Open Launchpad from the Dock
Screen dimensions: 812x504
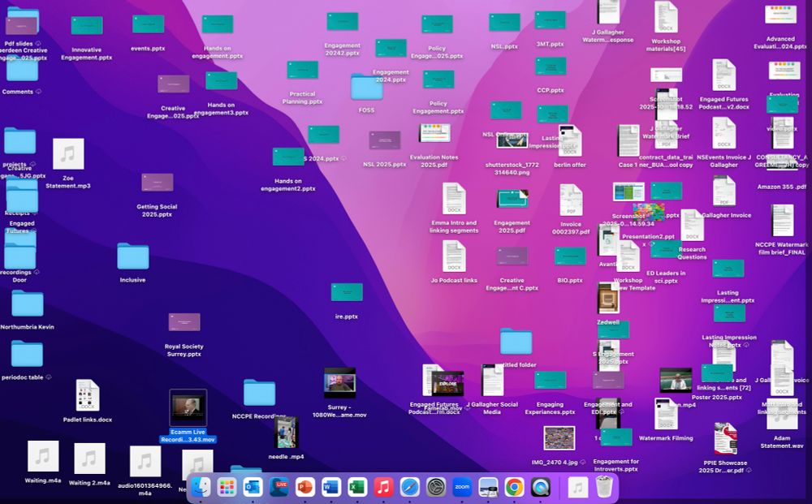pos(227,488)
